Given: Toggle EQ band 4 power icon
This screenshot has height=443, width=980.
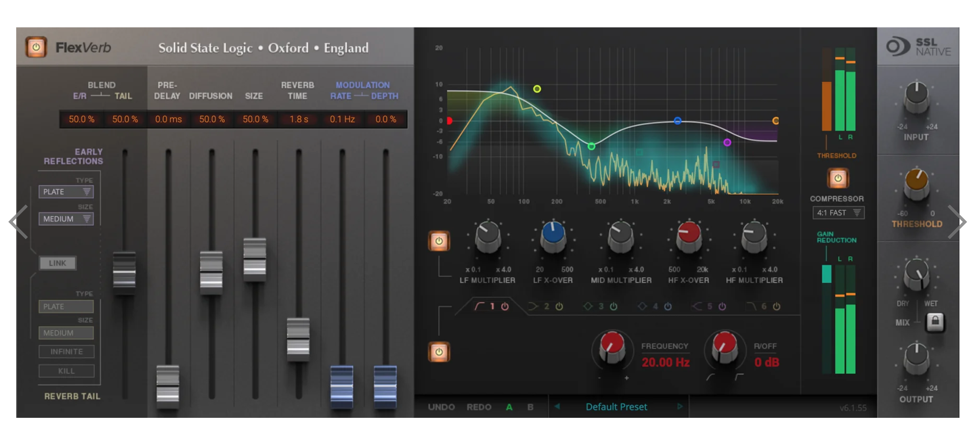Looking at the screenshot, I should 668,306.
